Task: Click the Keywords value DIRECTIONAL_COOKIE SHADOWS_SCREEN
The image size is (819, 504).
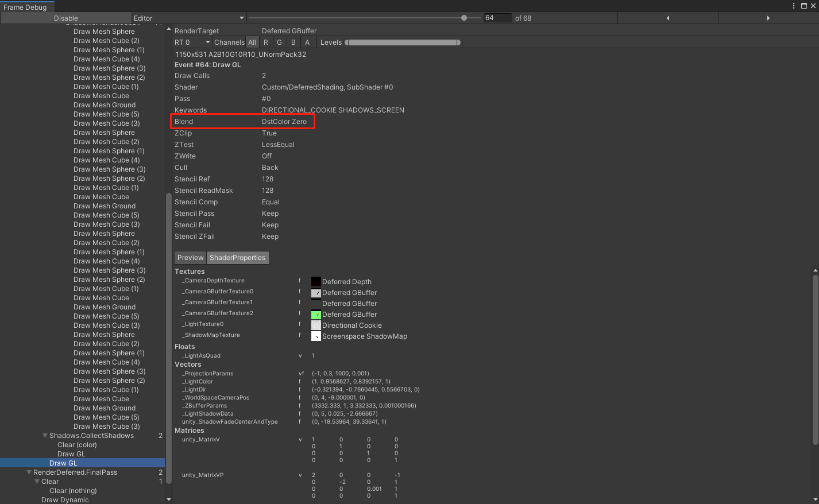Action: [333, 110]
